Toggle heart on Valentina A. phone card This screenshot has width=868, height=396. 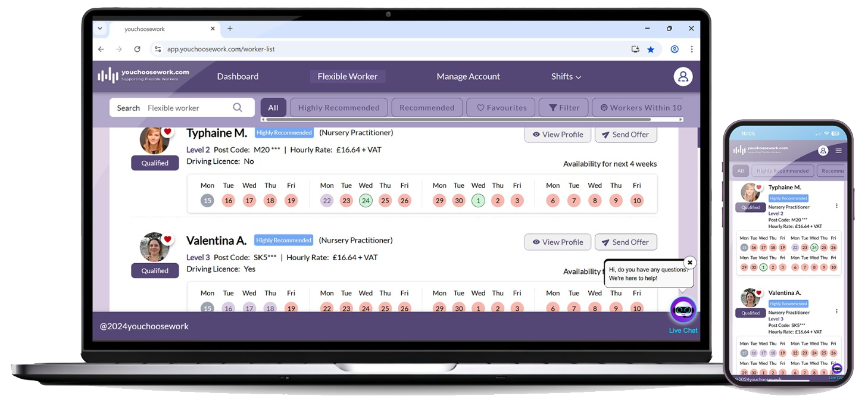758,293
